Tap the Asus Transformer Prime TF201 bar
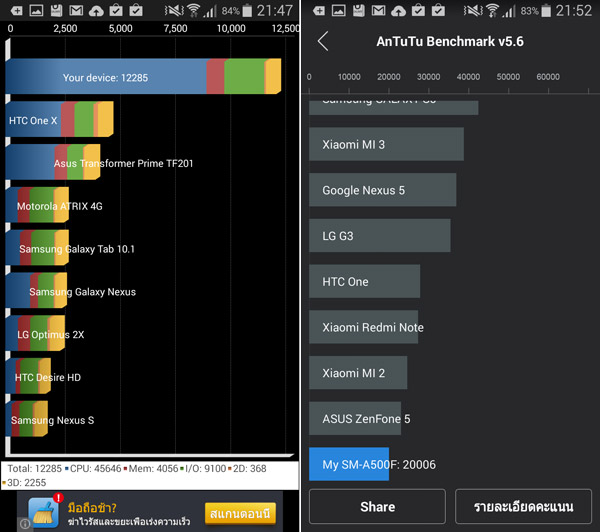This screenshot has width=600, height=532. pyautogui.click(x=53, y=163)
